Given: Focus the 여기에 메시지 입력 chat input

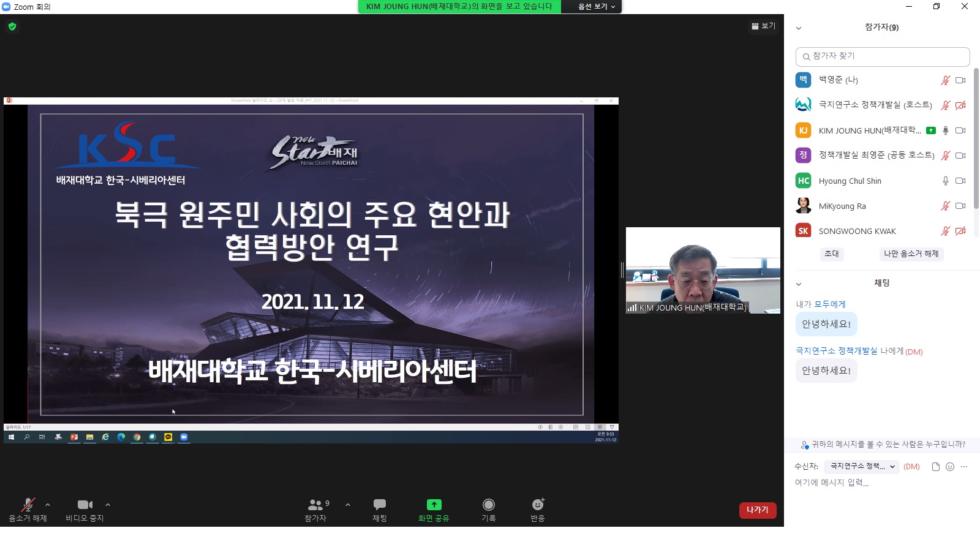Looking at the screenshot, I should point(882,483).
